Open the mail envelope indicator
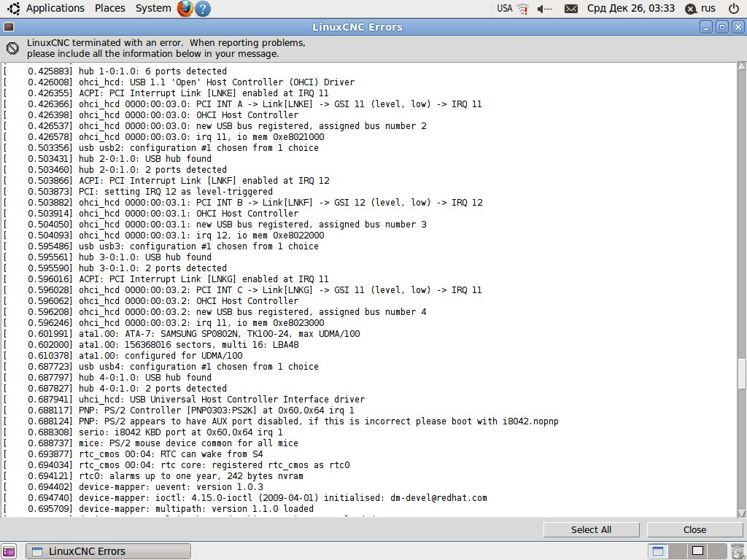The width and height of the screenshot is (747, 560). coord(570,9)
